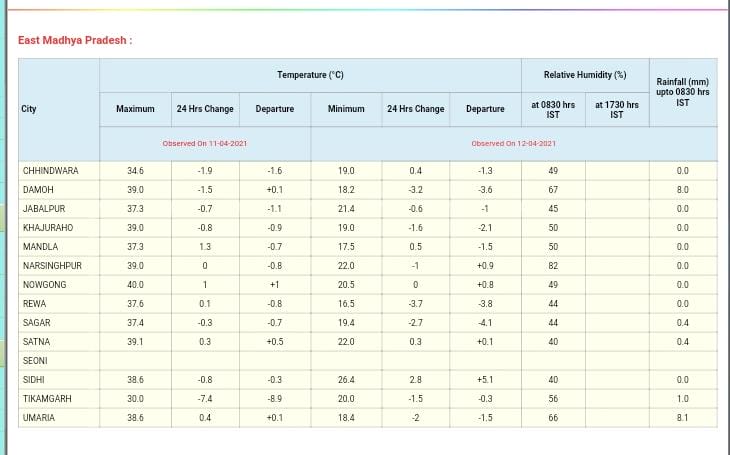
Task: Click DAMOH's 8.0 rainfall value
Action: pos(683,190)
